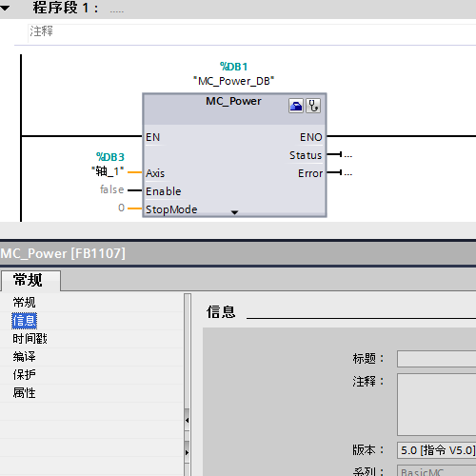This screenshot has height=476, width=476.
Task: Click the right splitter expand arrow
Action: pyautogui.click(x=187, y=452)
